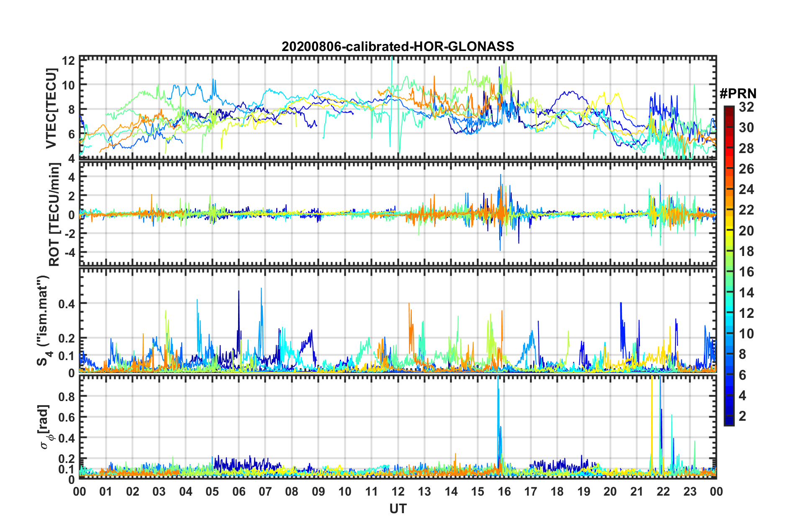
Task: Click the -2 tick on ROT axis
Action: tap(69, 234)
